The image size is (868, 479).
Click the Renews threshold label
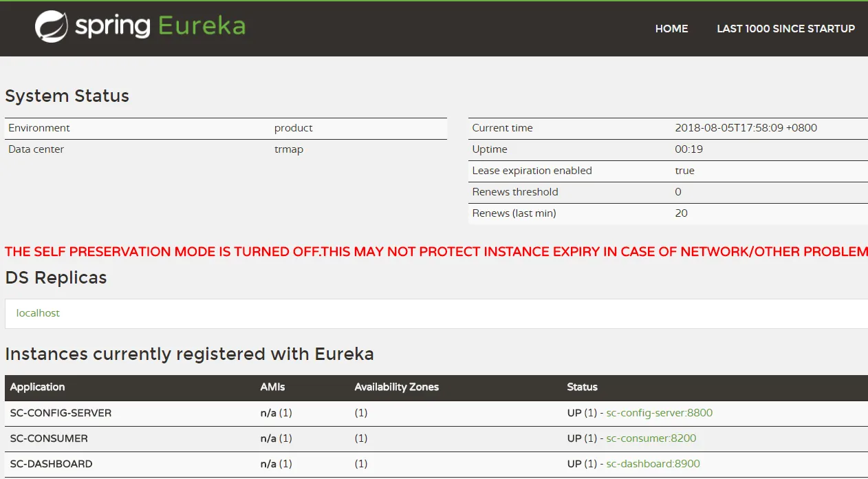click(x=515, y=192)
